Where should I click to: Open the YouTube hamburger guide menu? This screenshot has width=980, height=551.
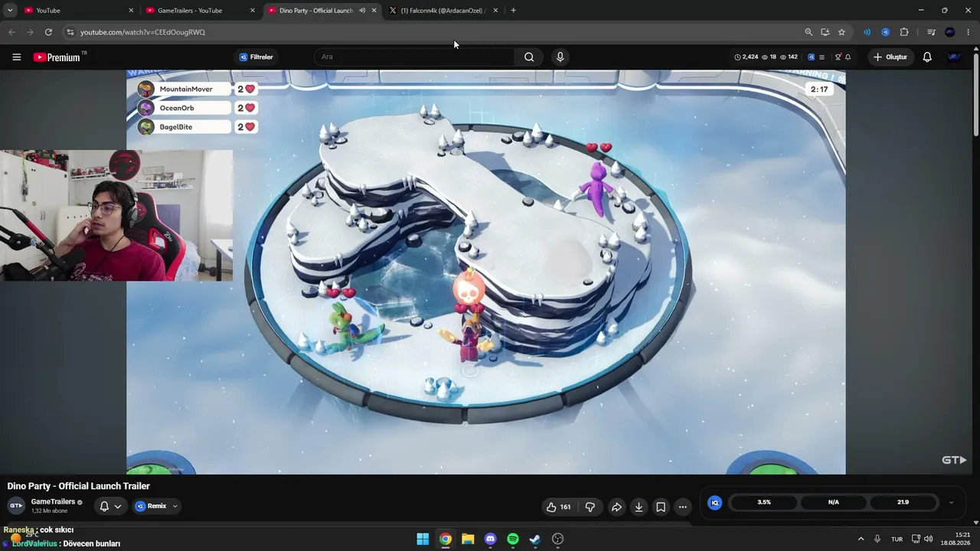[16, 57]
